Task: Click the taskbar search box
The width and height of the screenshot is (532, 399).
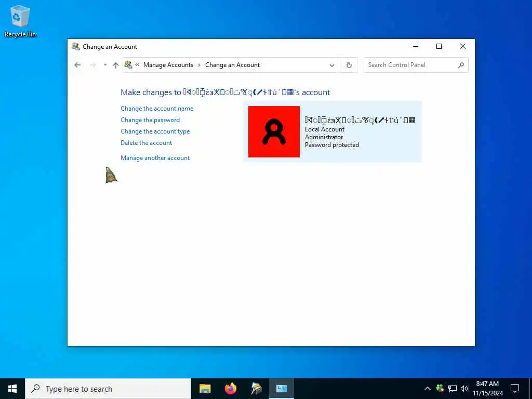Action: (x=108, y=389)
